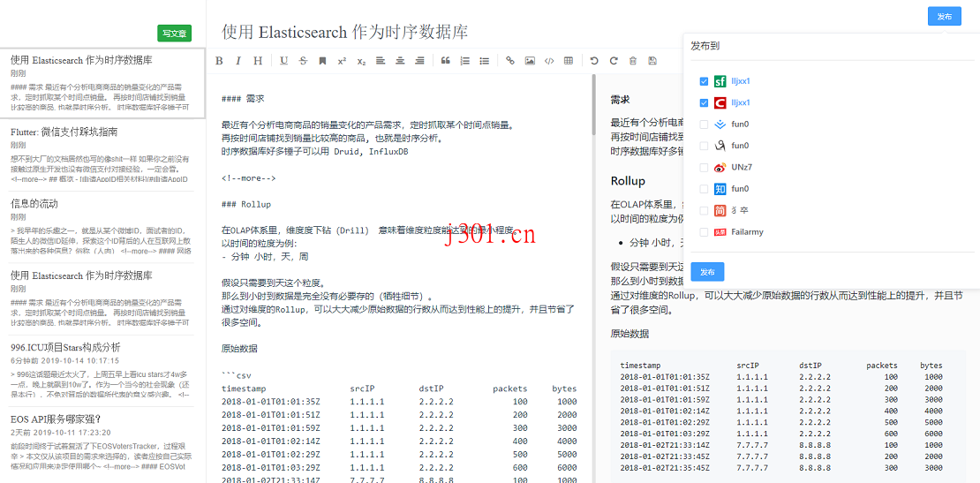Click the red CSDN C logo

point(720,102)
